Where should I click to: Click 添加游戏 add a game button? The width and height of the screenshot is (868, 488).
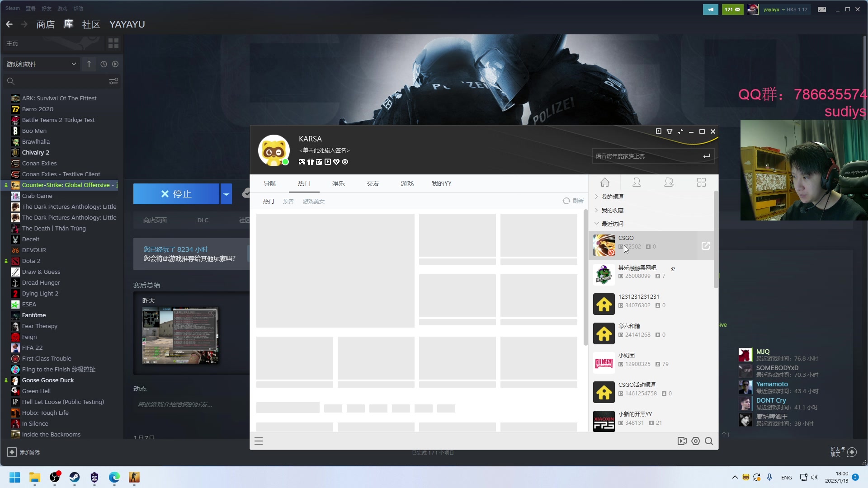click(24, 452)
